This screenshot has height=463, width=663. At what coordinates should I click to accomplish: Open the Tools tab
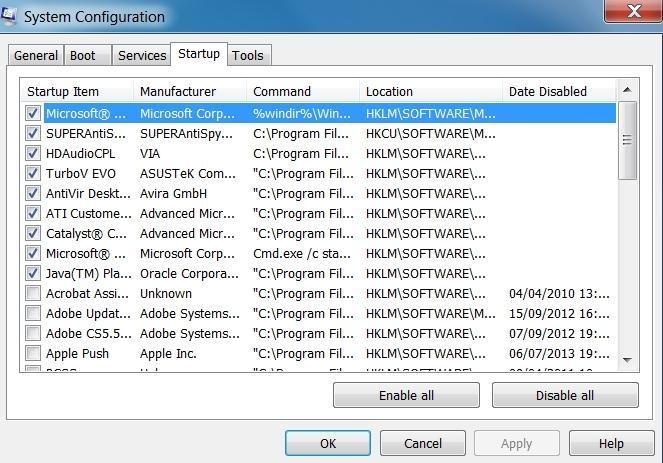(249, 55)
